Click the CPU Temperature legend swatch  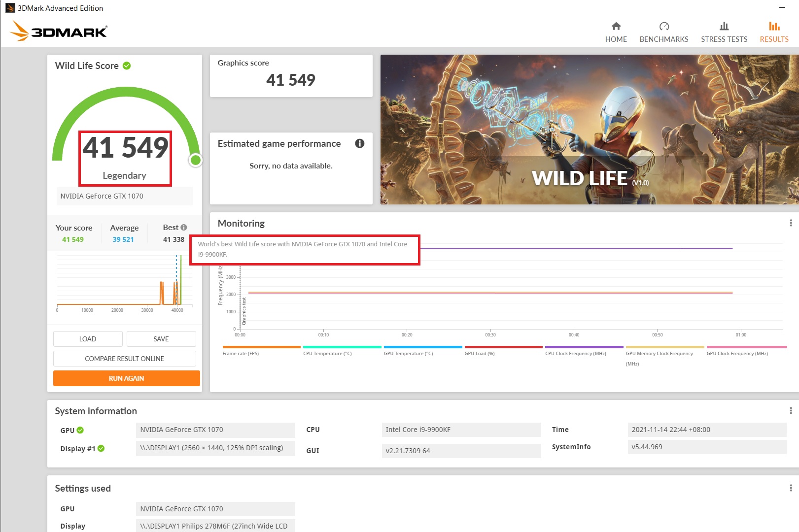click(342, 347)
